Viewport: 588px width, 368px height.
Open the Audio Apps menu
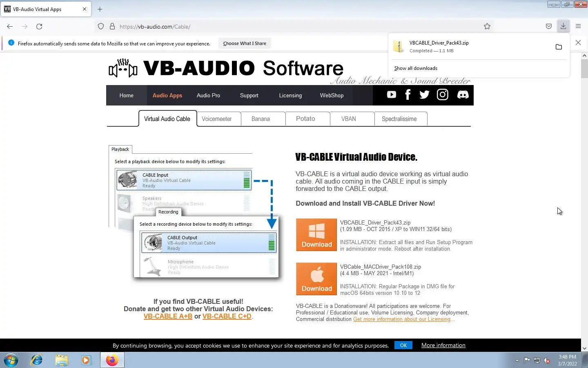coord(167,95)
